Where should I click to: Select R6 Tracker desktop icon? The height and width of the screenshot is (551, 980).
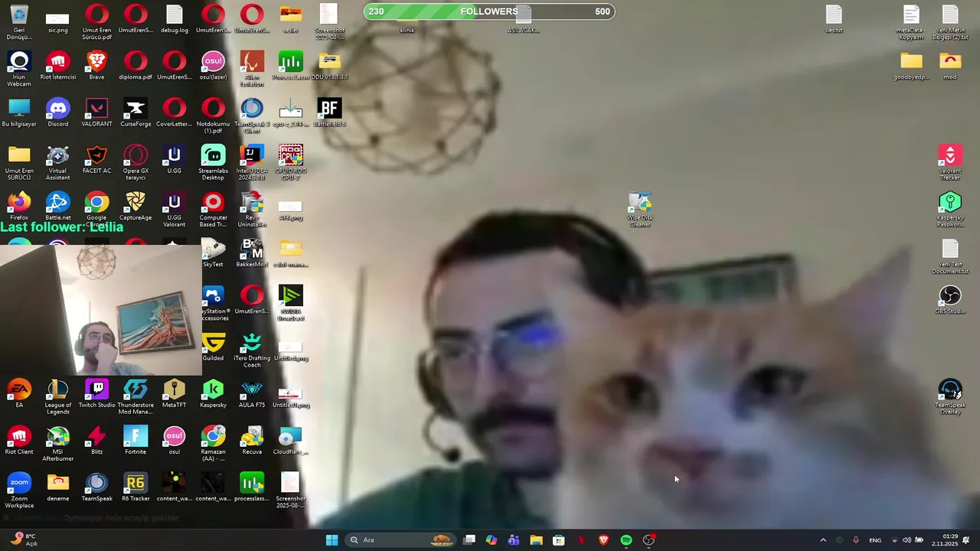136,487
